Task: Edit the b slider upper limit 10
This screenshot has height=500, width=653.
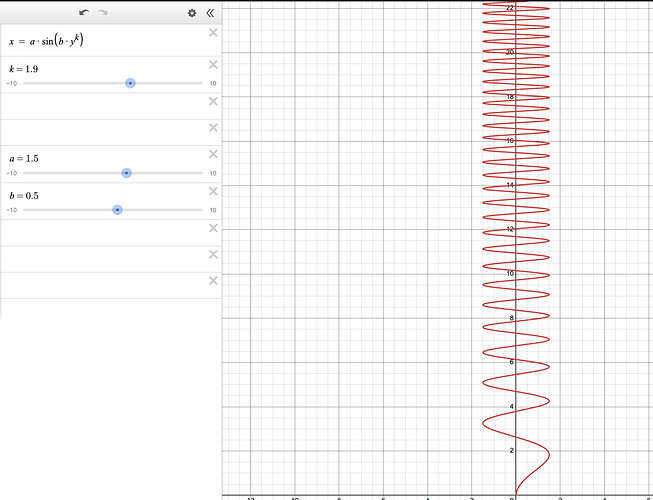Action: click(x=213, y=210)
